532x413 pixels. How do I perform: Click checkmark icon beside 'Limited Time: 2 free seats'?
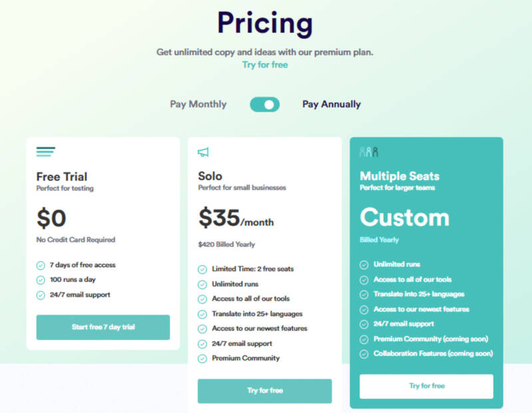click(202, 269)
